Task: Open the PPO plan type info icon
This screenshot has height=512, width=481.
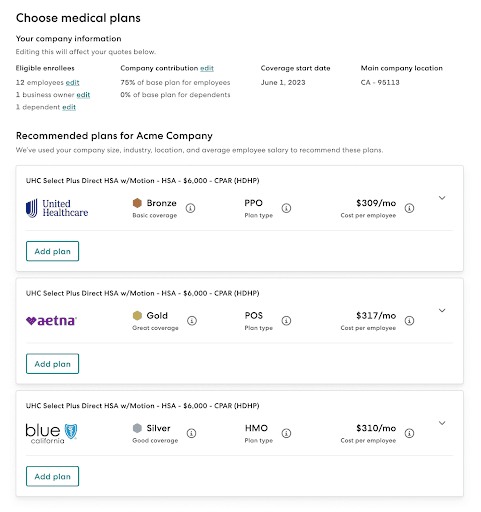Action: click(x=286, y=208)
